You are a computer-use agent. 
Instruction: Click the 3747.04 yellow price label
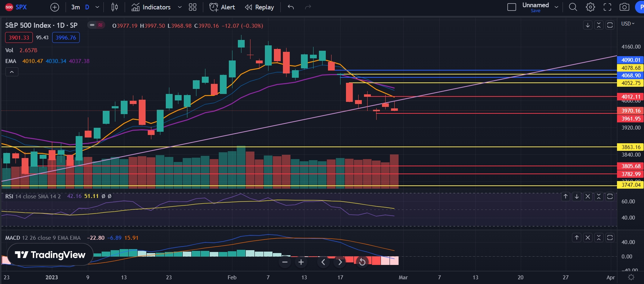click(630, 185)
